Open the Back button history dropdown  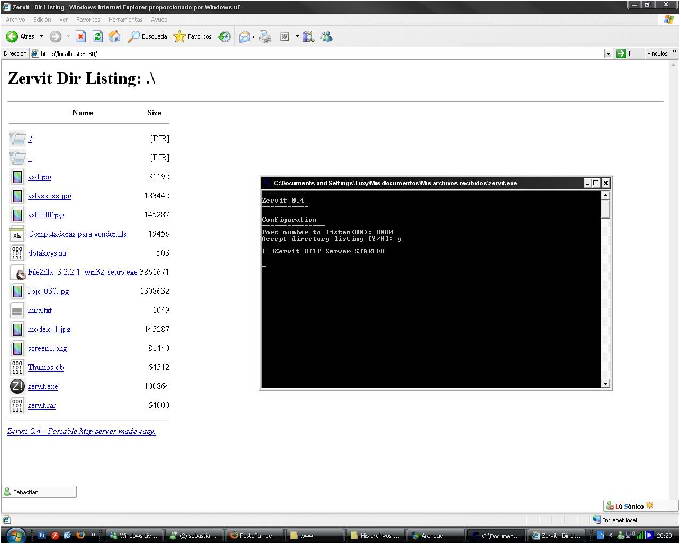[x=42, y=37]
